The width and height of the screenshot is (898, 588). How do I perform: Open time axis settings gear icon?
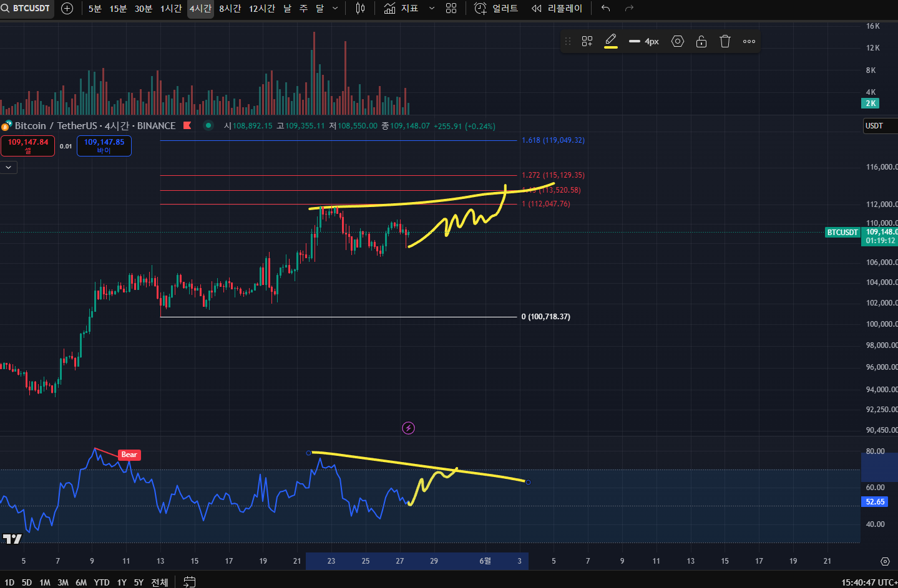click(x=885, y=561)
